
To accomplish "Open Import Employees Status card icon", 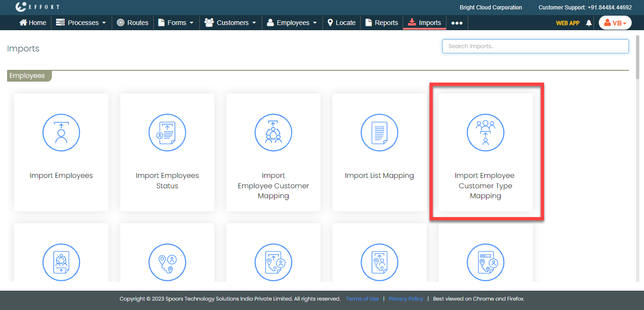I will [x=167, y=133].
